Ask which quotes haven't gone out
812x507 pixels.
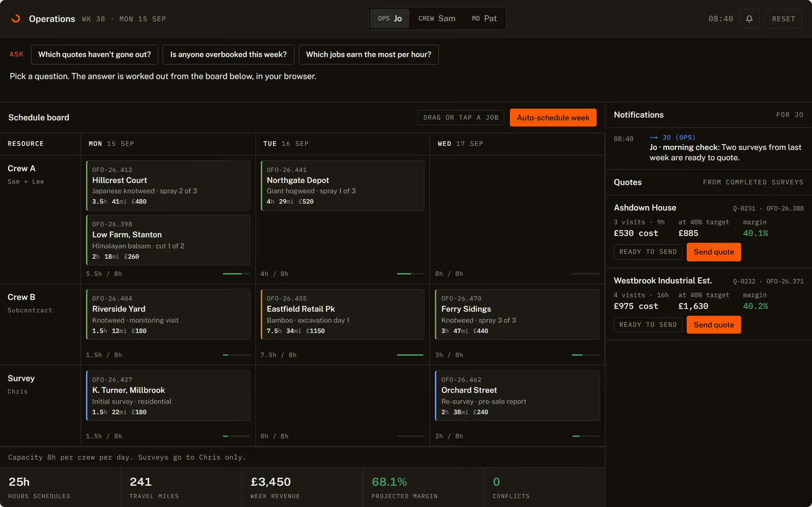[x=94, y=54]
